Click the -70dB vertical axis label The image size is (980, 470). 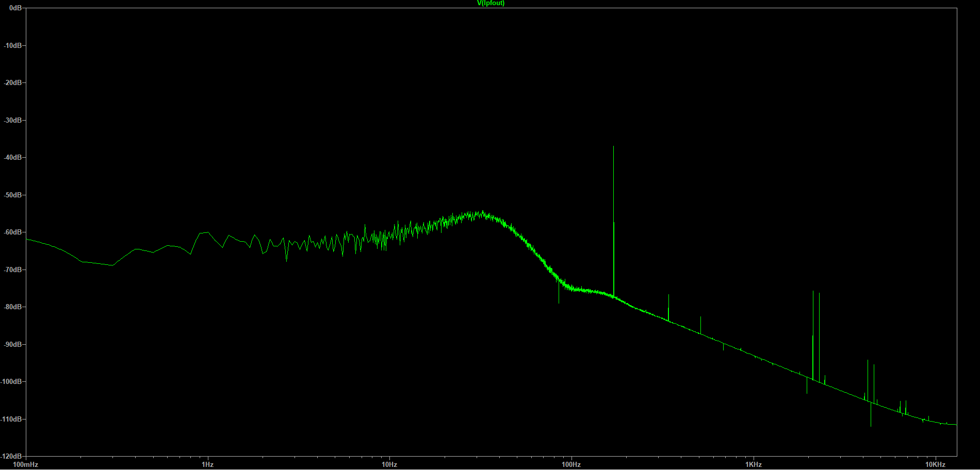coord(13,270)
